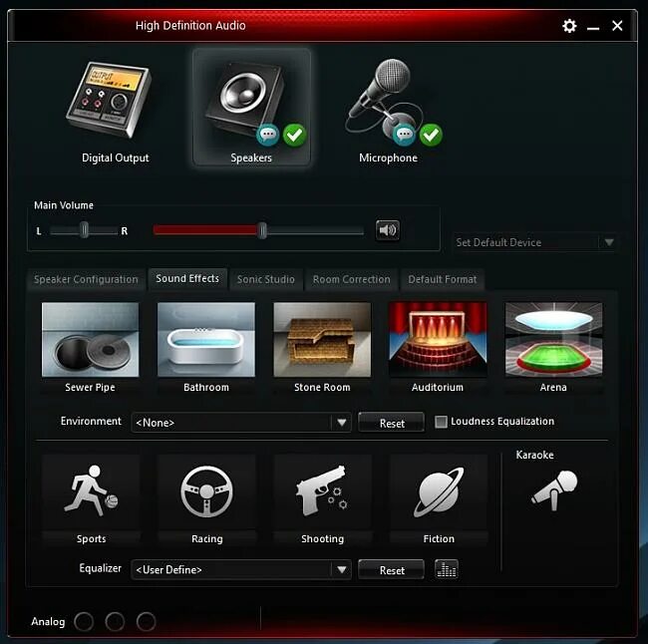Viewport: 648px width, 644px height.
Task: Open the Equalizer User Define dropdown
Action: [x=241, y=569]
